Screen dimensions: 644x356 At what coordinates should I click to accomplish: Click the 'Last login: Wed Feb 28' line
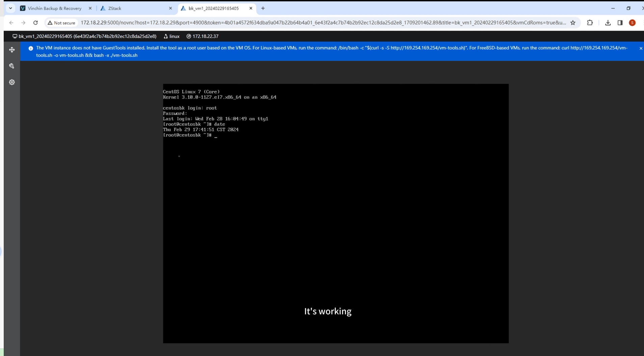(216, 119)
